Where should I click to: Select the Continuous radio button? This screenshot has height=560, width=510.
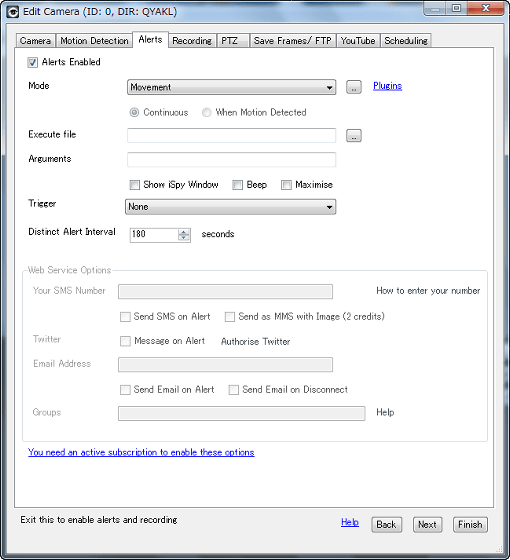(134, 112)
